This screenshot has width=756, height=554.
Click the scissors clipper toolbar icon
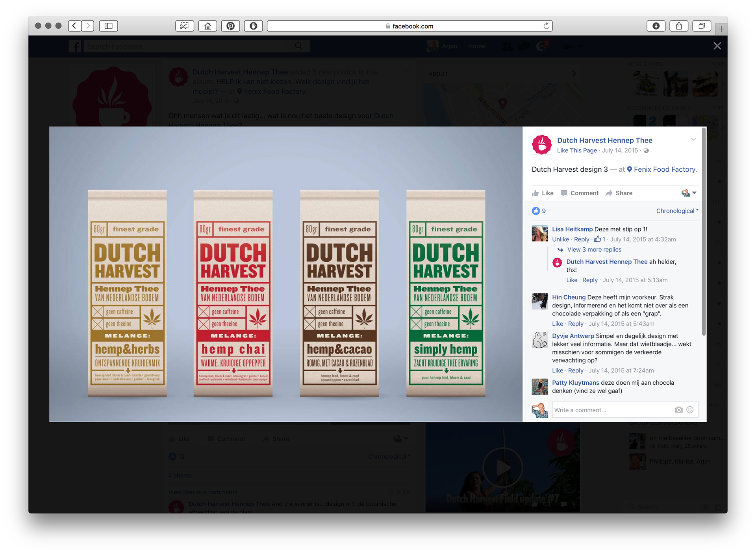pos(184,26)
